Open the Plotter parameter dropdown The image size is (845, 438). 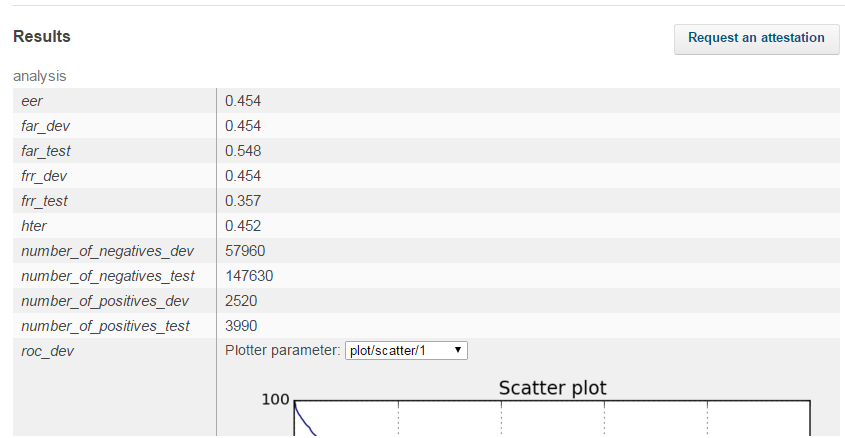406,350
